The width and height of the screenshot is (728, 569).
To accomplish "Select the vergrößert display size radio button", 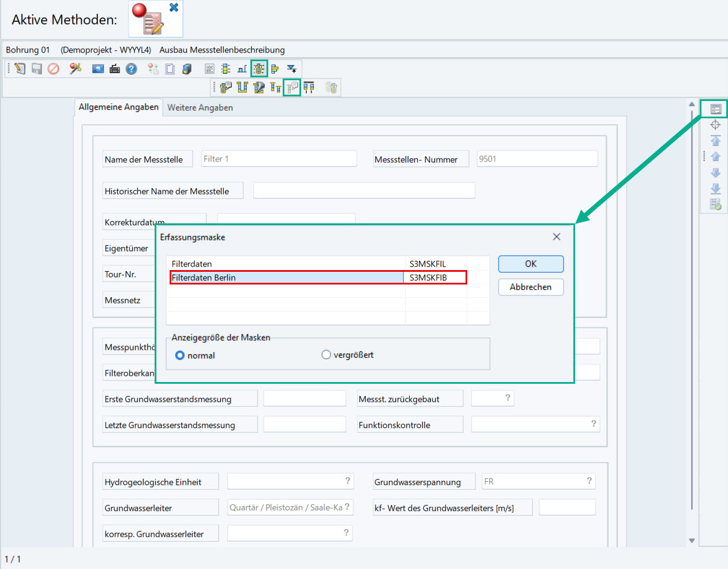I will click(326, 355).
